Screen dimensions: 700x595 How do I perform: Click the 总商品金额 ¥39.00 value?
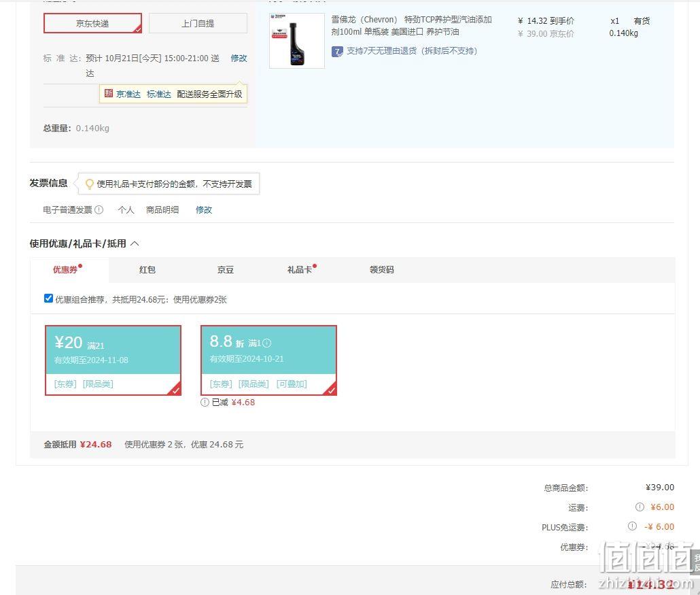[x=660, y=488]
